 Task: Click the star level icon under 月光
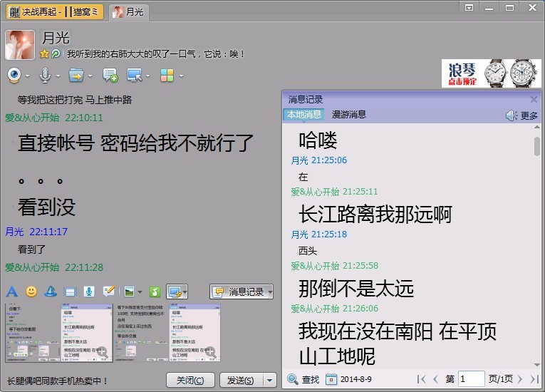click(x=44, y=54)
